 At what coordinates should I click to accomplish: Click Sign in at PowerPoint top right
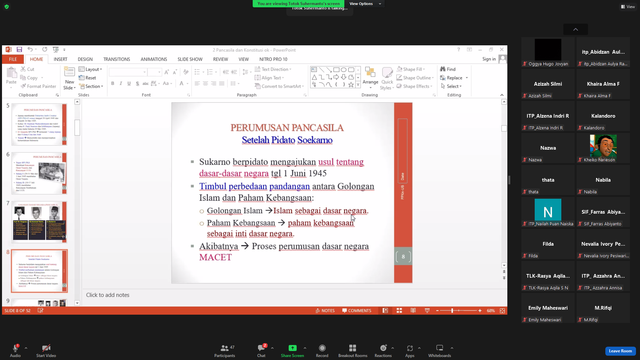pos(489,59)
